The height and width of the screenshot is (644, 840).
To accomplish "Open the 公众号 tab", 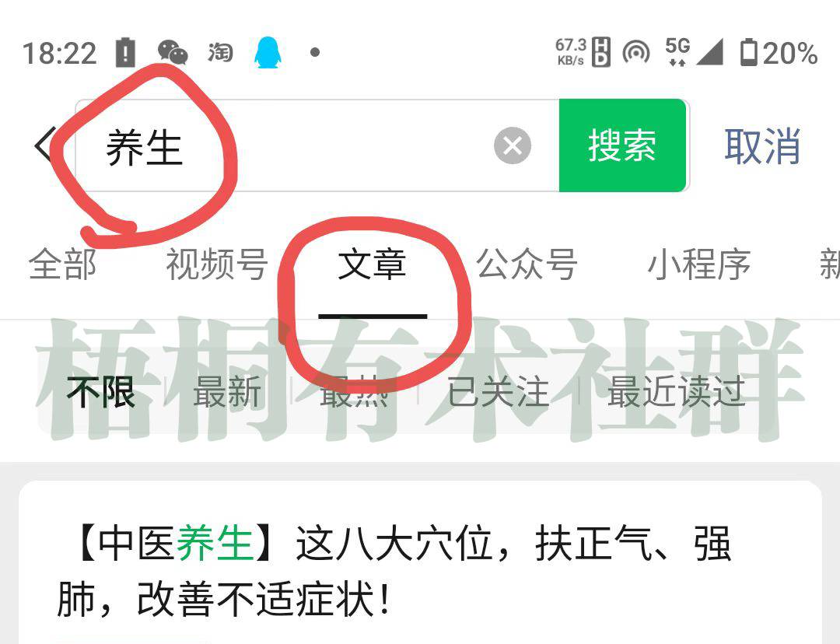I will click(527, 264).
